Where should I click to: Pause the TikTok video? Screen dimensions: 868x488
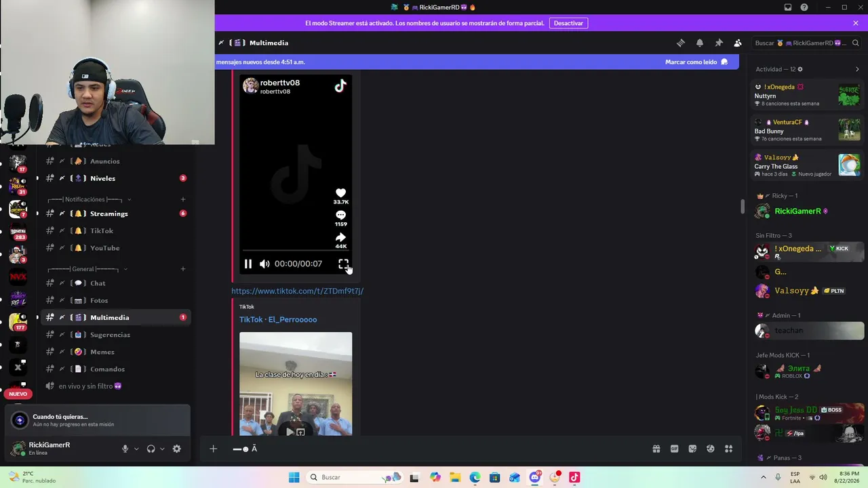pos(248,264)
